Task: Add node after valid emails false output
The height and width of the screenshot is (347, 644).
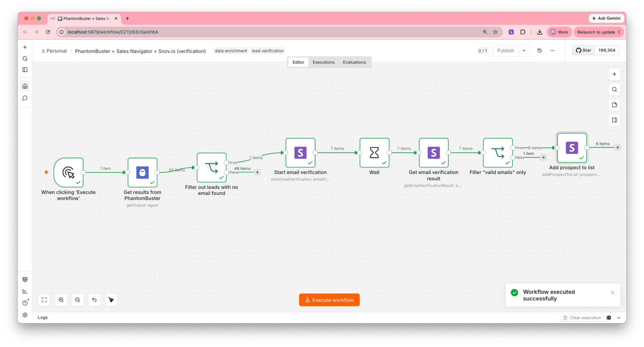Action: [543, 158]
